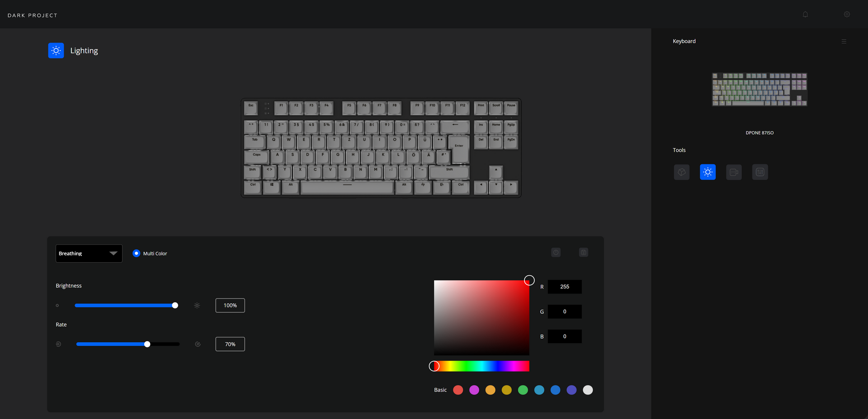Toggle the Multi Color radio button
The image size is (868, 419).
pyautogui.click(x=136, y=253)
